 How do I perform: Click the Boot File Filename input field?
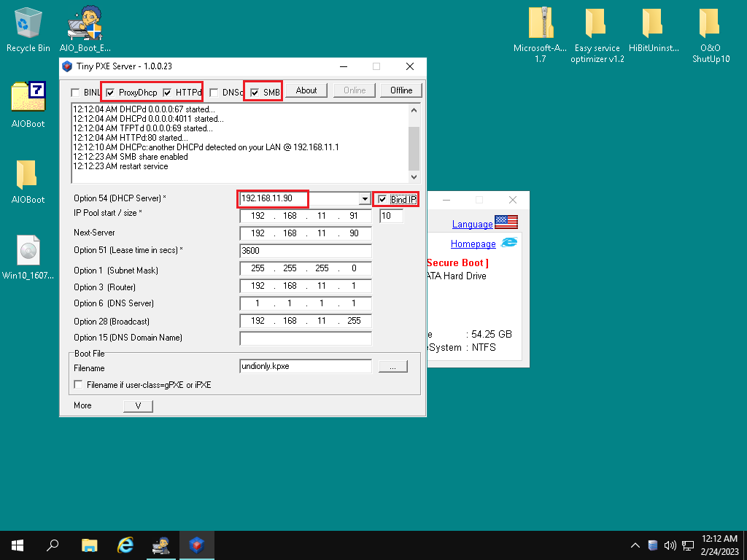tap(305, 367)
